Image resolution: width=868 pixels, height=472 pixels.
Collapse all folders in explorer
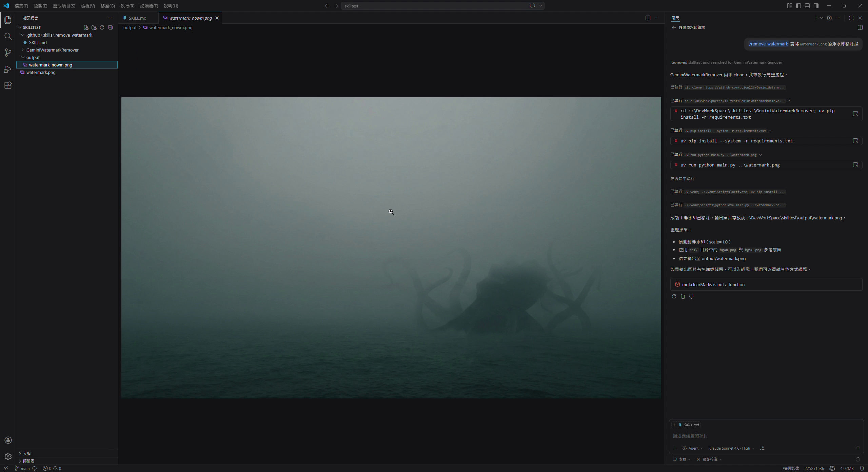tap(110, 27)
